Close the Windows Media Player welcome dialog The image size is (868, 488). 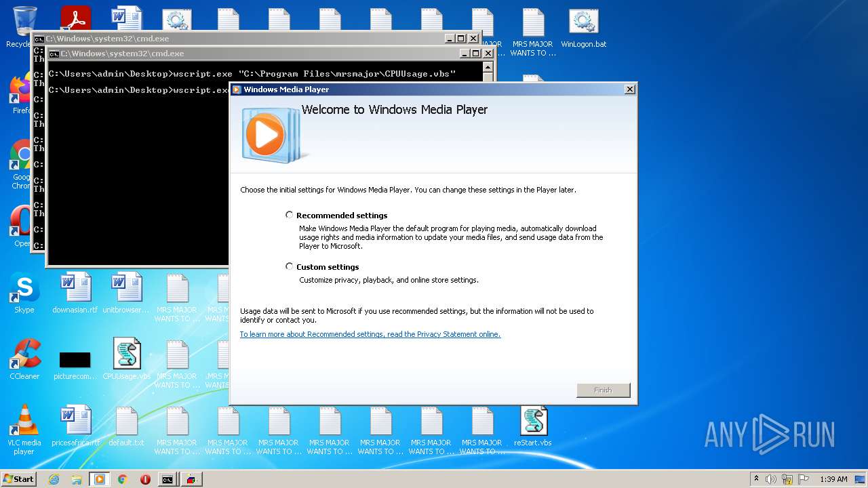pyautogui.click(x=629, y=89)
